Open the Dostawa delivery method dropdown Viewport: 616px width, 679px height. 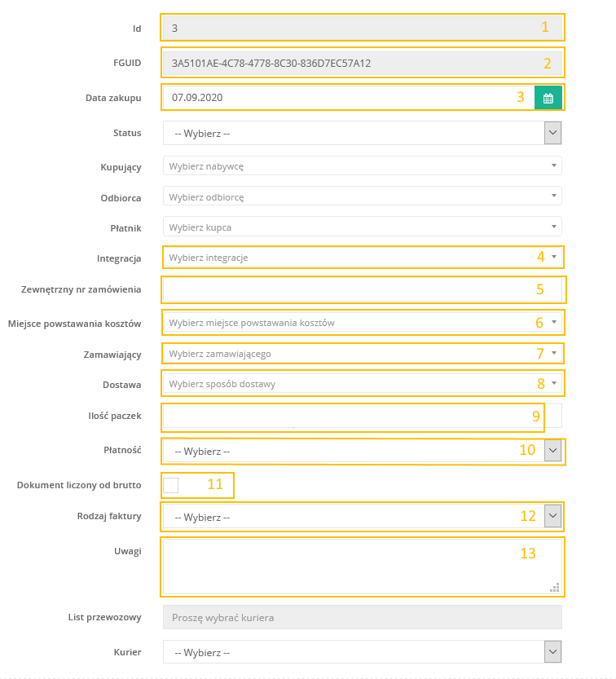tap(362, 383)
